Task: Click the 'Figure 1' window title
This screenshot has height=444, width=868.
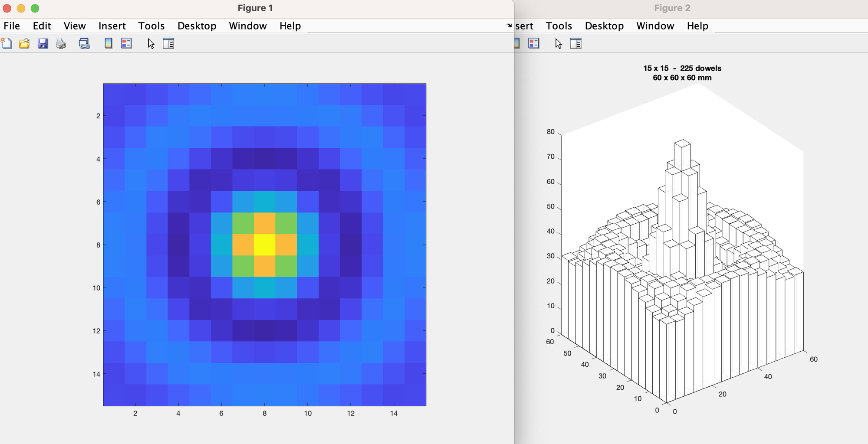Action: coord(255,8)
